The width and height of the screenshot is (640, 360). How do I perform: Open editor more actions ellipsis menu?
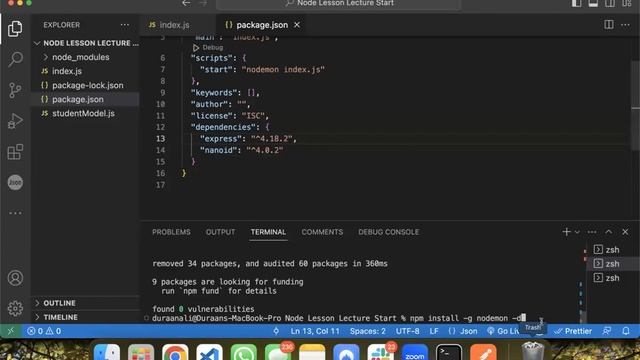(x=625, y=25)
